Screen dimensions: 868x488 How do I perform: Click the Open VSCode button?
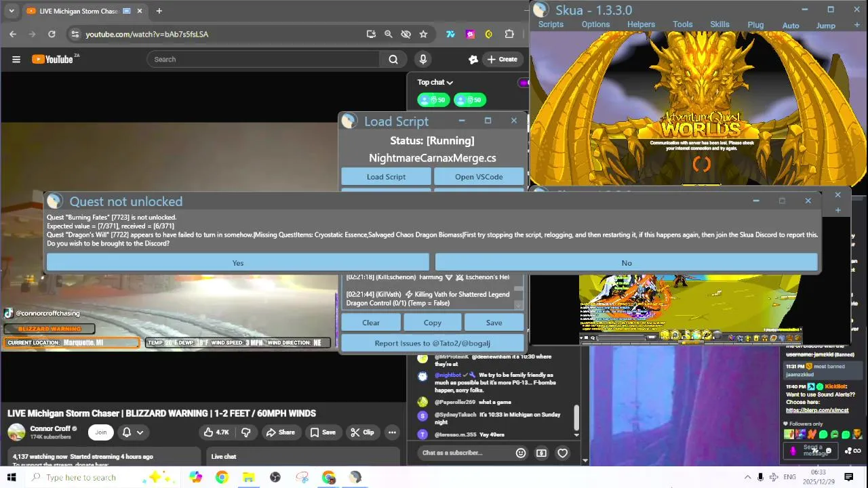tap(479, 177)
